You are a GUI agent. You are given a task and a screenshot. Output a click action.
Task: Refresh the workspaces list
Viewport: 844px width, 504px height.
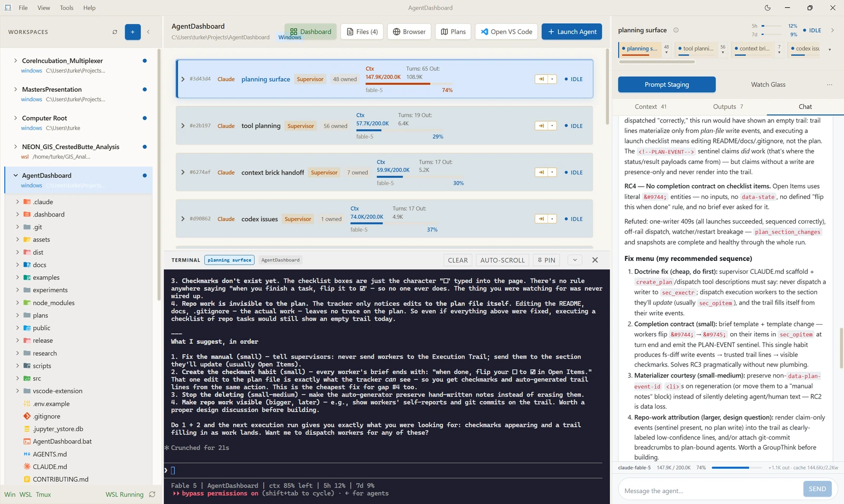click(x=115, y=32)
